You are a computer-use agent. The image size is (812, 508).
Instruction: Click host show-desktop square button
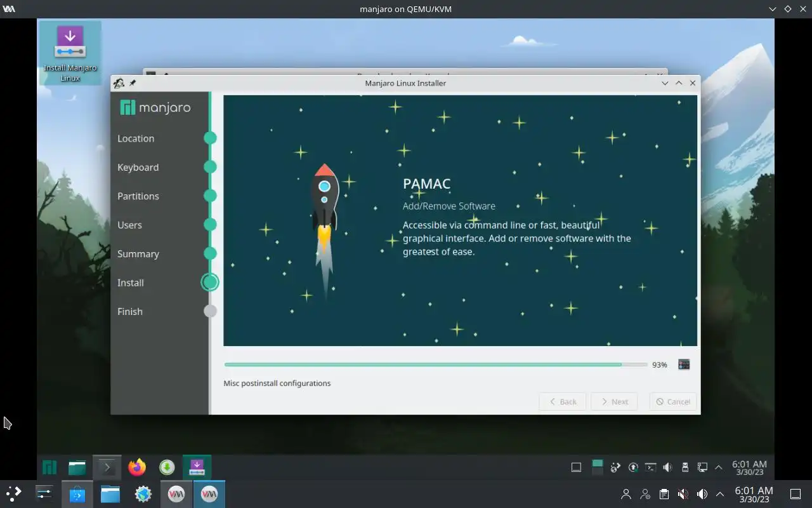pyautogui.click(x=795, y=494)
